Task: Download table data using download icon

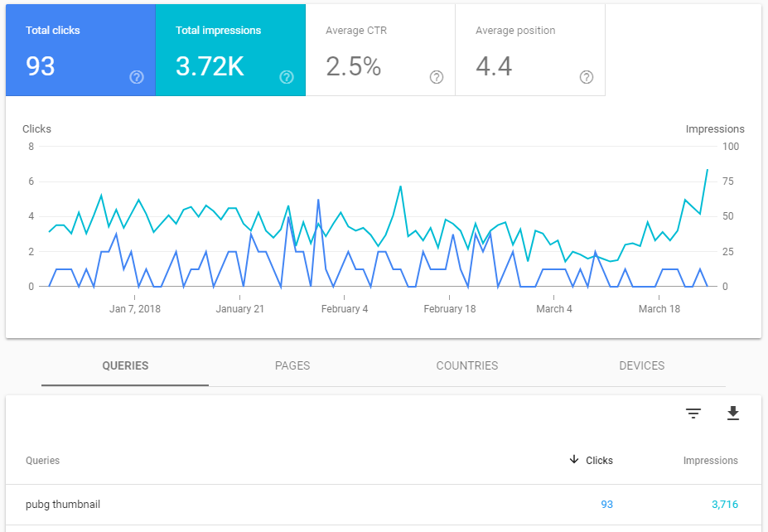Action: (732, 414)
